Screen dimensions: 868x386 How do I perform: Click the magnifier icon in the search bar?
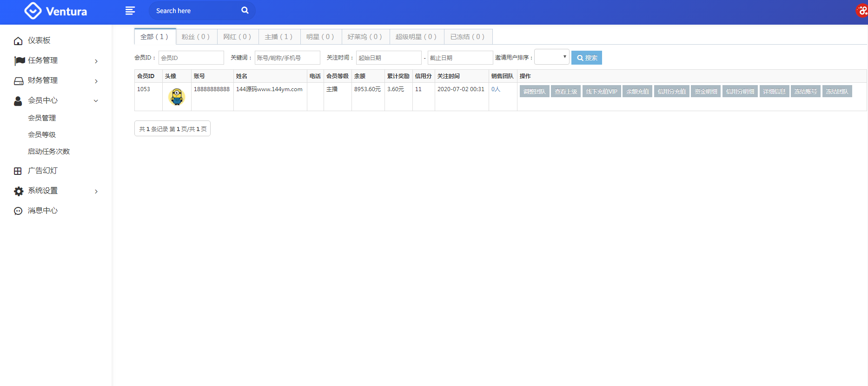click(245, 10)
